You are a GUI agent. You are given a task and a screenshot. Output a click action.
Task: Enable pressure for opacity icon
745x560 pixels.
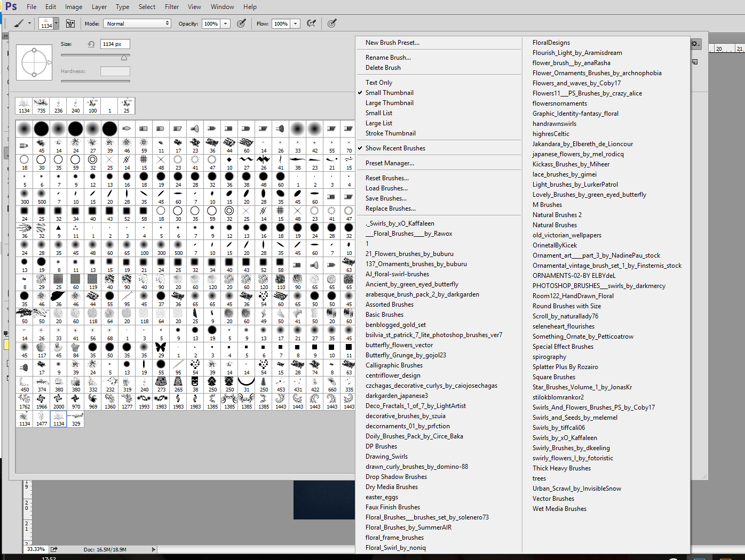[x=241, y=23]
